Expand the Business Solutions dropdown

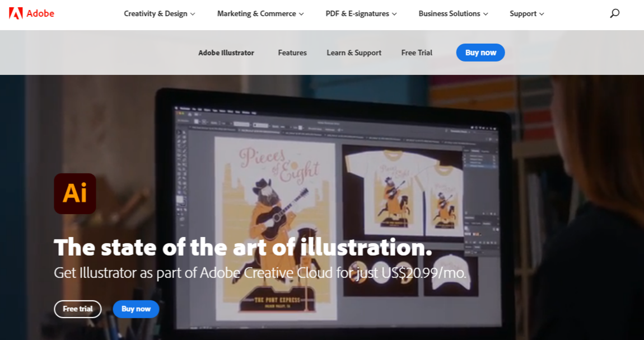[452, 13]
